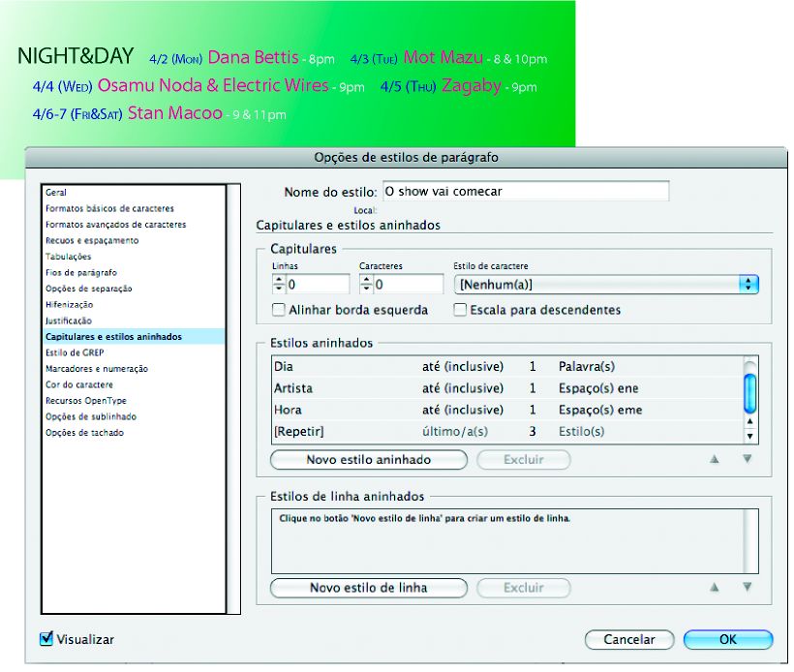Click Mot Mazu in the document
This screenshot has height=672, width=794.
pos(443,57)
